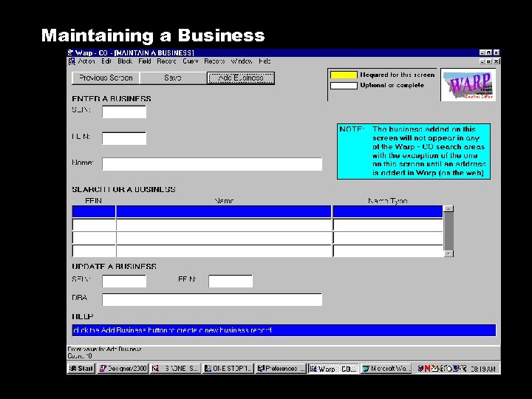Click the Warp - CO taskbar button
Image resolution: width=532 pixels, height=399 pixels.
(333, 369)
